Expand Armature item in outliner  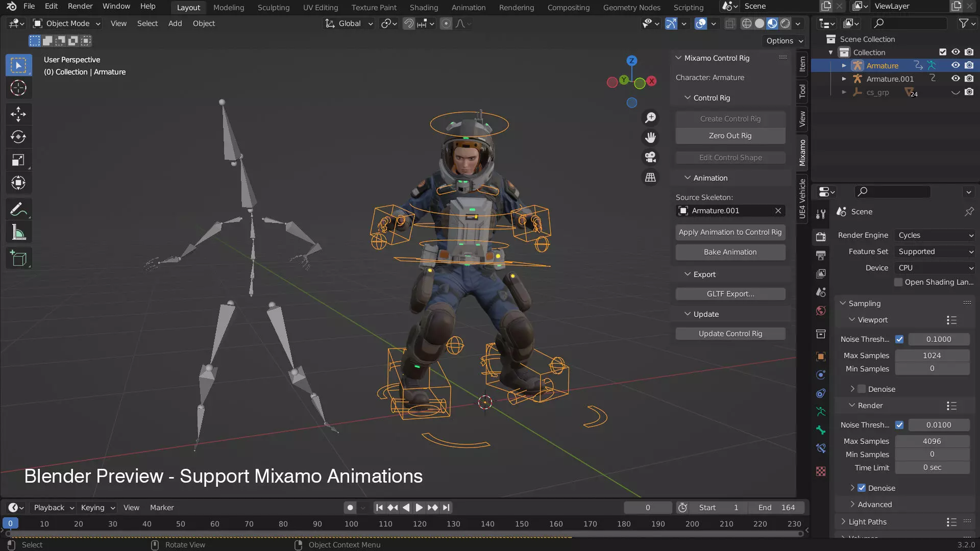[x=844, y=65]
